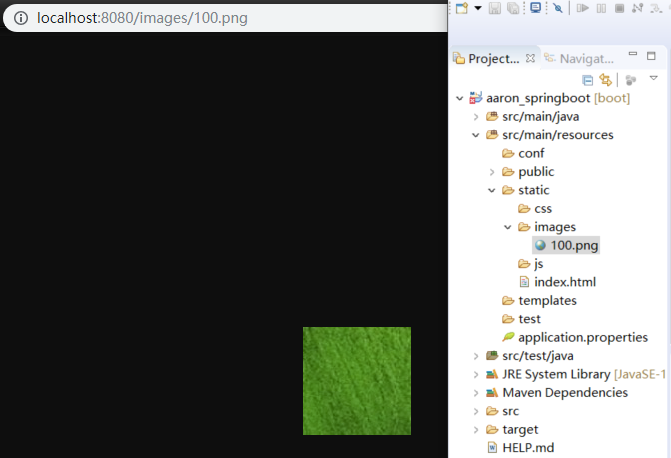Click the HELP.md document icon
This screenshot has width=671, height=458.
[x=493, y=448]
